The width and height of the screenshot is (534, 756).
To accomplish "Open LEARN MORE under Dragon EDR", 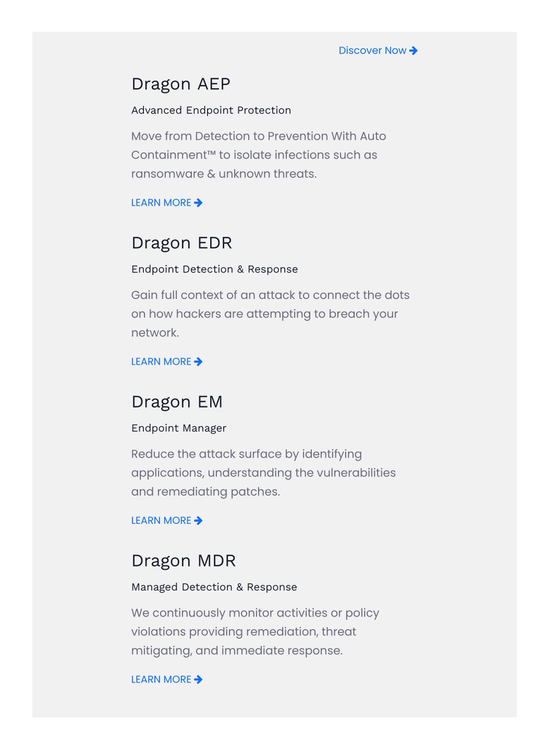I will coord(167,362).
